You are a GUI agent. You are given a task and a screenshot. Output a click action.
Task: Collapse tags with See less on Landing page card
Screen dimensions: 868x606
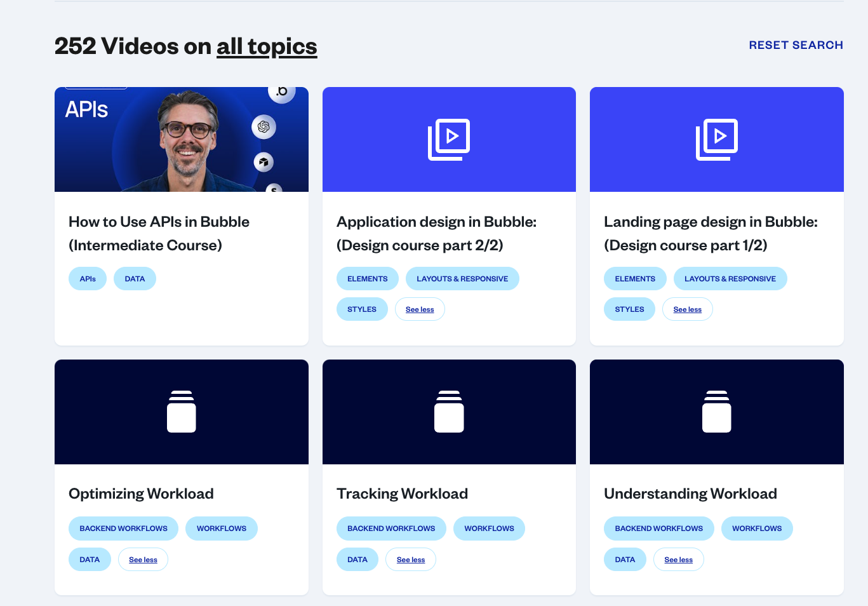coord(688,309)
